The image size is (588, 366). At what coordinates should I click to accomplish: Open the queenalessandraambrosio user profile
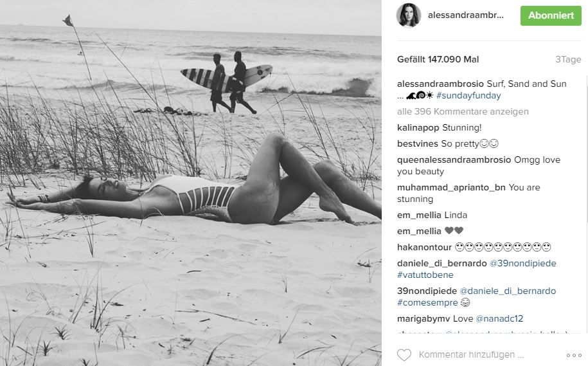pos(454,160)
